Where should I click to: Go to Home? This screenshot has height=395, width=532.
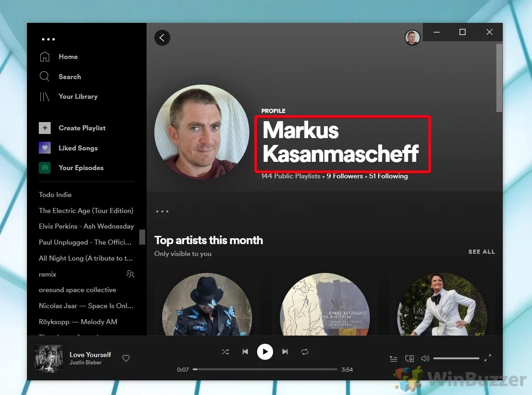pyautogui.click(x=68, y=57)
